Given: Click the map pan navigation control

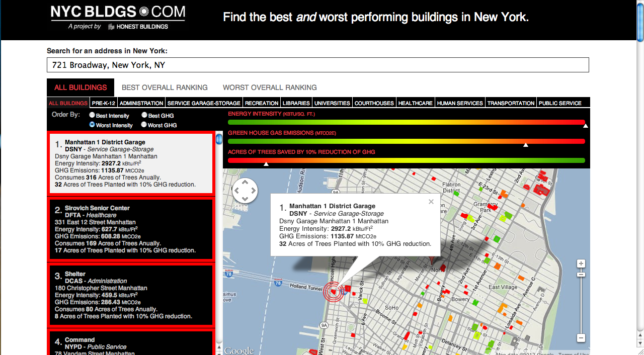Looking at the screenshot, I should click(245, 191).
